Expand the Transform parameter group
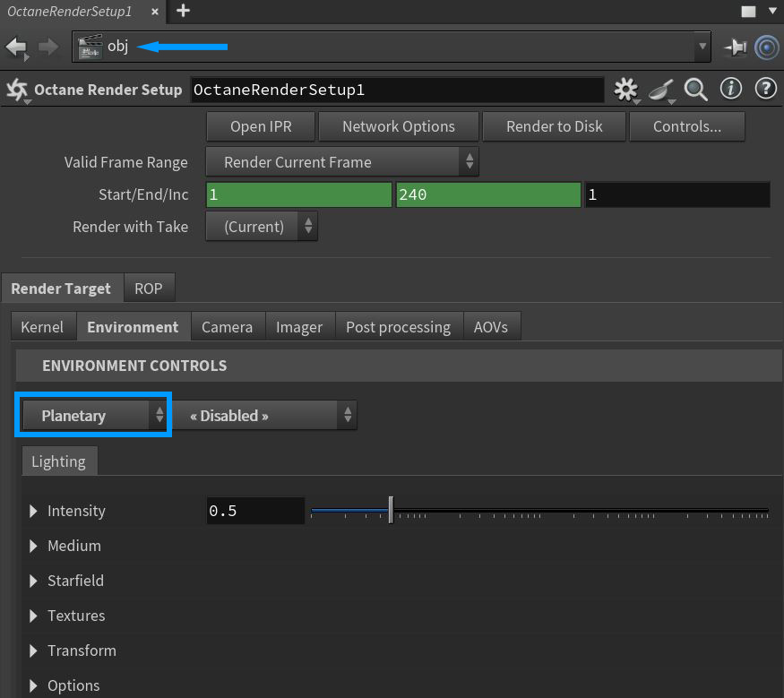 (x=34, y=651)
